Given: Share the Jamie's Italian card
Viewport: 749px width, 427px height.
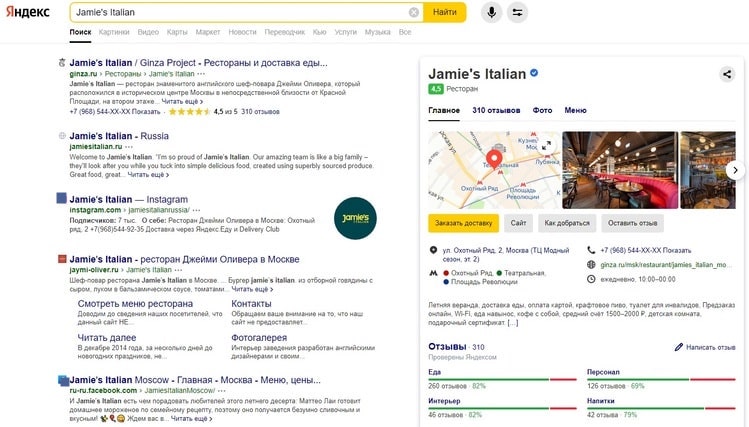Looking at the screenshot, I should 727,74.
